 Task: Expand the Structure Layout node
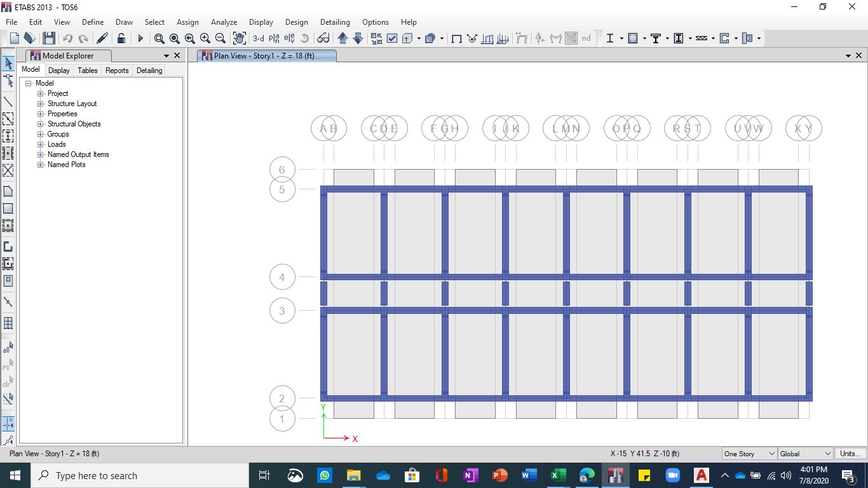click(41, 104)
